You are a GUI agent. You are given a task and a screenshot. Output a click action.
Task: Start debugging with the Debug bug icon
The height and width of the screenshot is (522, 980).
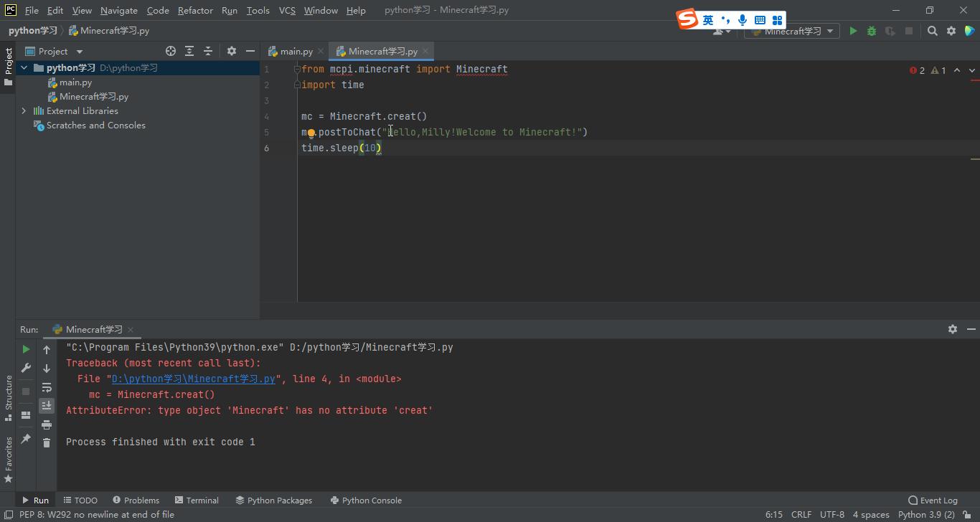(x=872, y=31)
